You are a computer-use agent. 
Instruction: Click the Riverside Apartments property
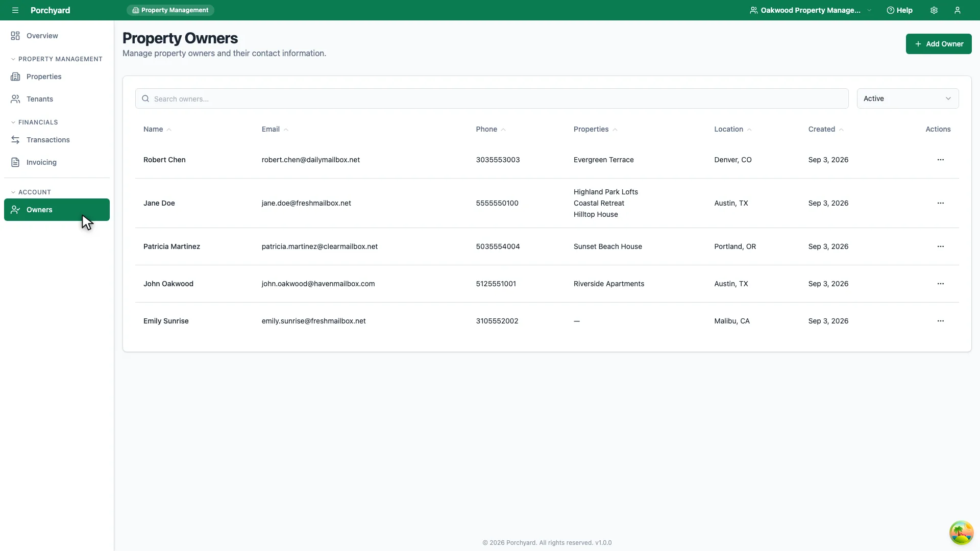608,284
